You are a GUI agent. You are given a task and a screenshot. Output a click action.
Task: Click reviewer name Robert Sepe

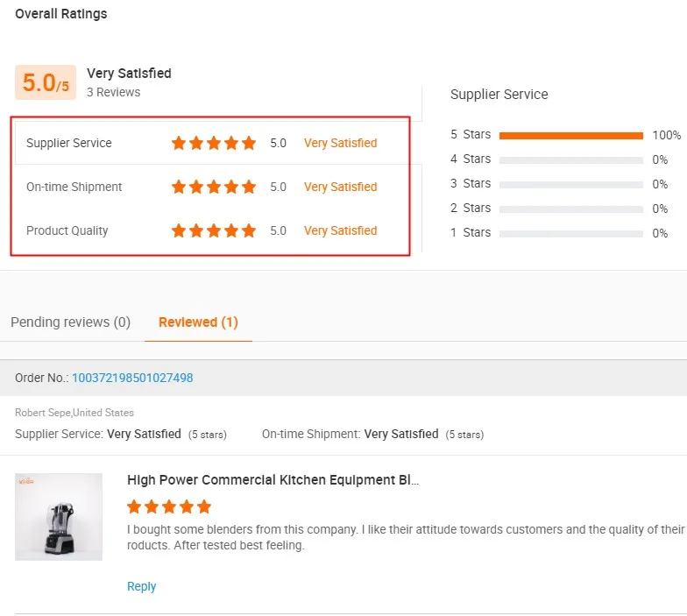pos(43,413)
